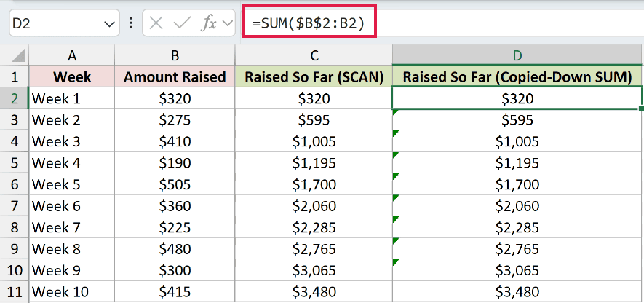644x303 pixels.
Task: Click the 'Amount Raised' header cell
Action: (175, 77)
